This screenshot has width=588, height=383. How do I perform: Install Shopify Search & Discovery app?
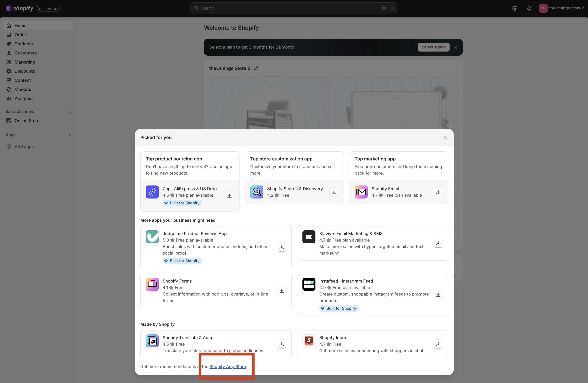point(333,192)
